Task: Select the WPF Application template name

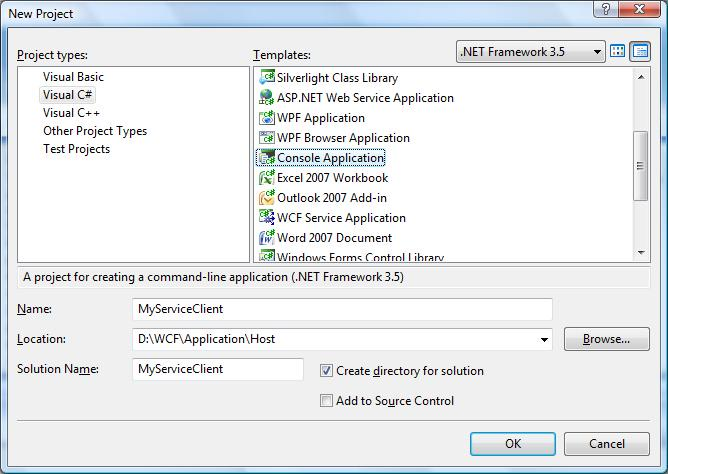Action: tap(321, 118)
